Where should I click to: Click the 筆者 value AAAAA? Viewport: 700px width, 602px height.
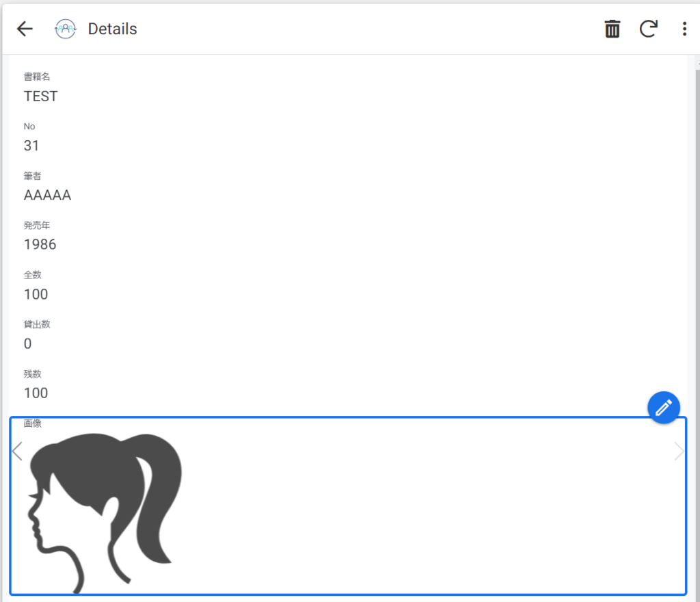[47, 195]
